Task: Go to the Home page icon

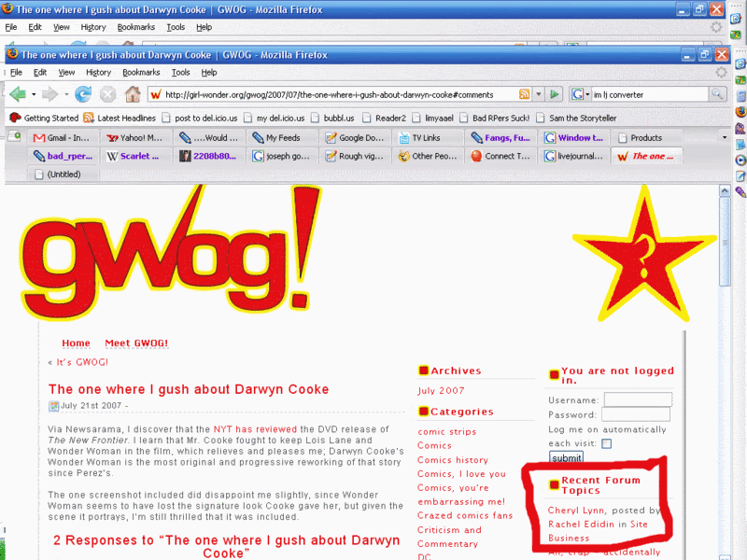Action: coord(133,94)
